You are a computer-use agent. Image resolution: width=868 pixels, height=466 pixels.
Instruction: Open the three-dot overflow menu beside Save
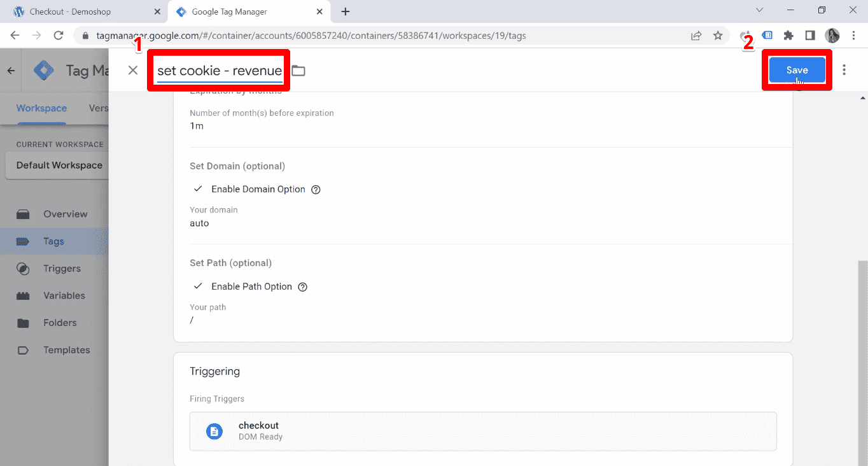(844, 69)
